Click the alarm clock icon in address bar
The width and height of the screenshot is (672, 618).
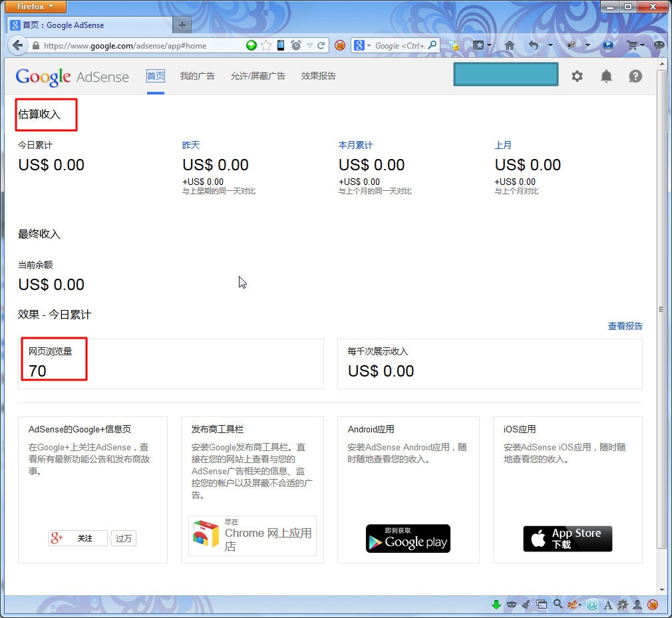tap(295, 45)
